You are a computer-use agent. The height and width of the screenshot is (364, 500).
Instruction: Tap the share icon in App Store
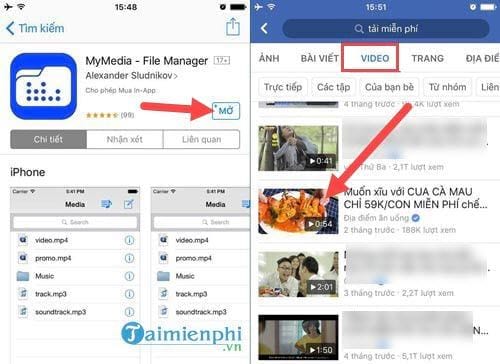pos(232,27)
